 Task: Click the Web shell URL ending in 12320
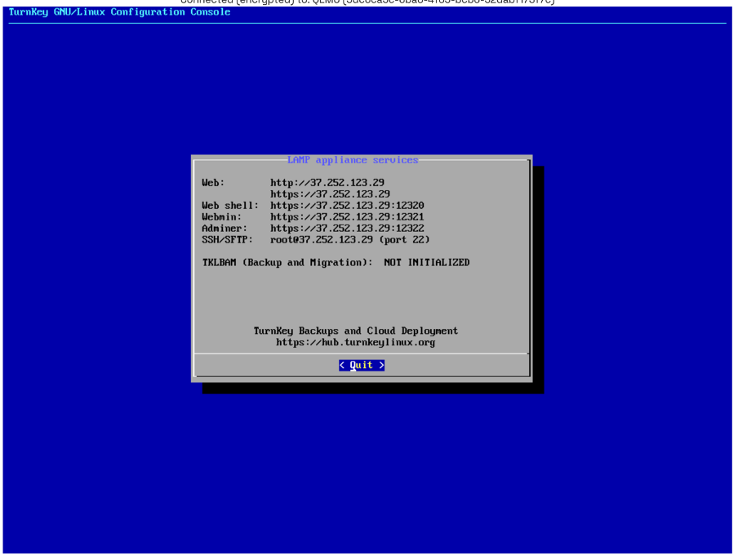(347, 206)
